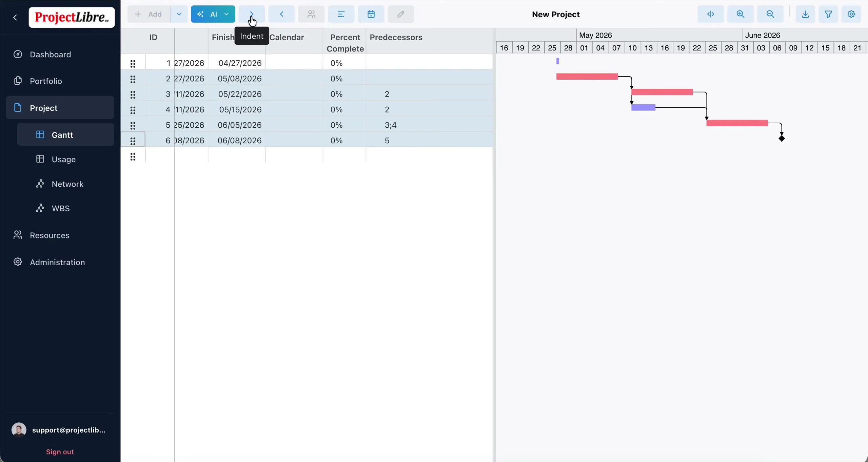The height and width of the screenshot is (462, 868).
Task: Click the Sign out link
Action: [60, 452]
